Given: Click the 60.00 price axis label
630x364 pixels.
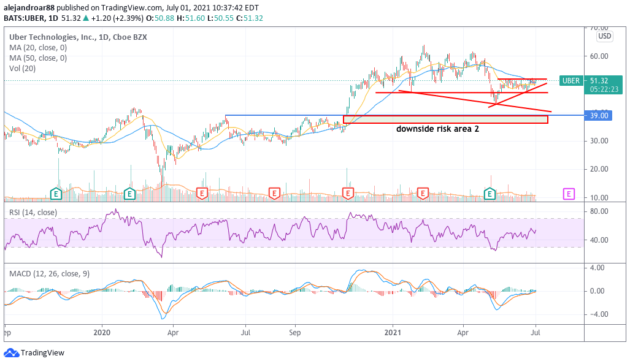Looking at the screenshot, I should 599,56.
